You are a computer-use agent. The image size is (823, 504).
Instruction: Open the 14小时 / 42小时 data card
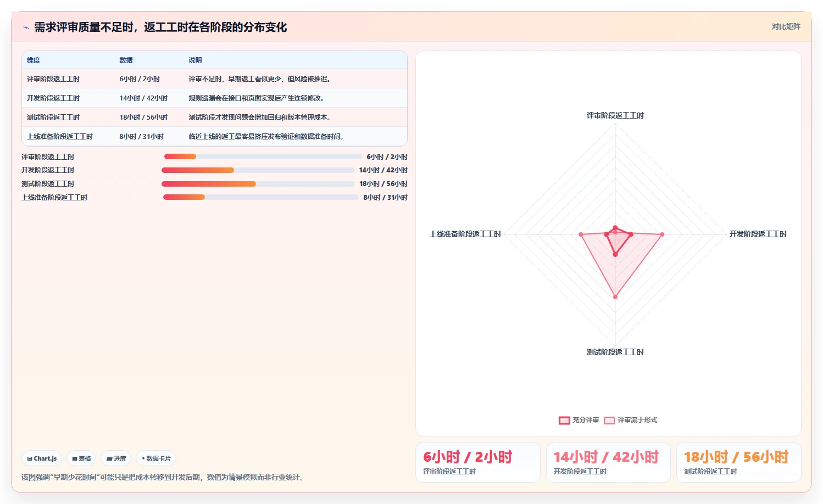[x=608, y=462]
